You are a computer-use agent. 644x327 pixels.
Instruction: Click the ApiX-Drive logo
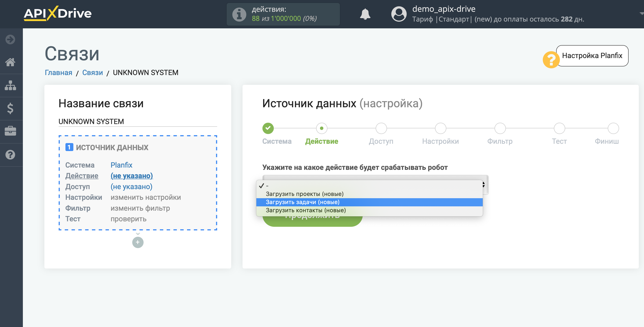[x=58, y=13]
